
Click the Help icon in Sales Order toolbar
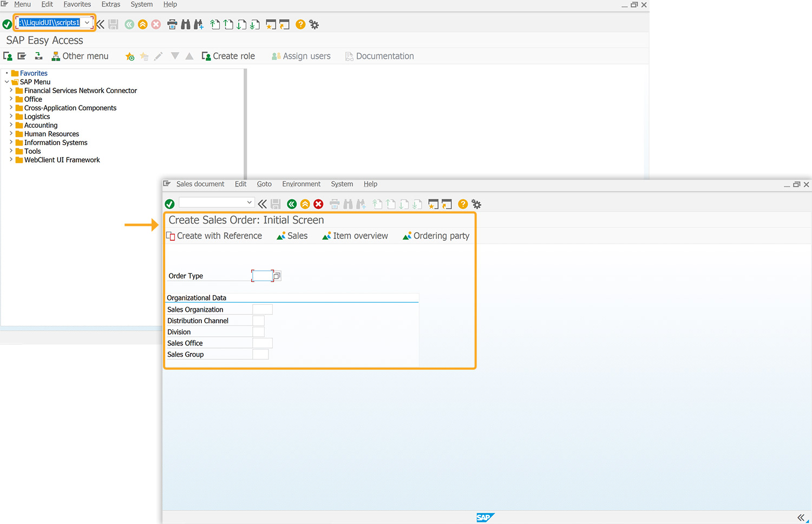pyautogui.click(x=463, y=204)
